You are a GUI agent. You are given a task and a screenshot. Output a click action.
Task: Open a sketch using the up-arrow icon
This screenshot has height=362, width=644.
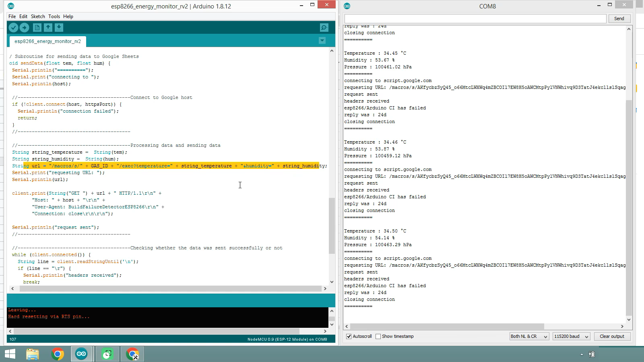[48, 27]
